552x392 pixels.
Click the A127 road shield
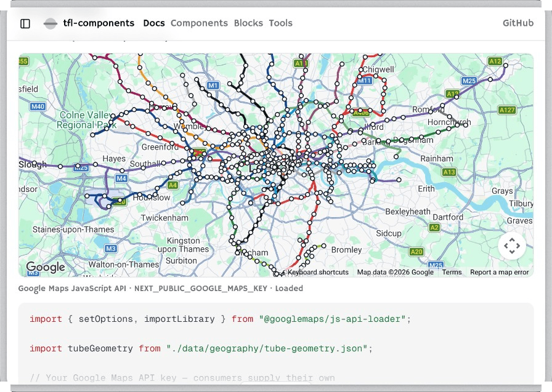click(507, 110)
